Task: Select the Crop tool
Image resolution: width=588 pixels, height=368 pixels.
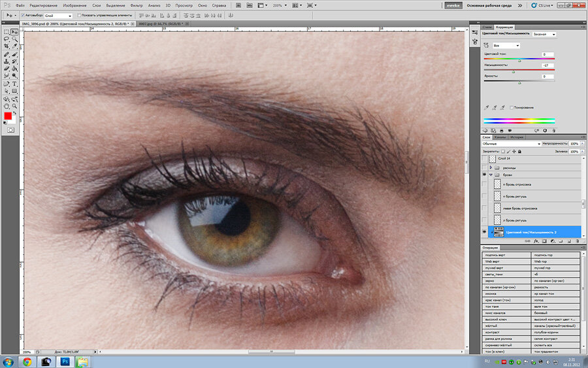Action: 7,46
